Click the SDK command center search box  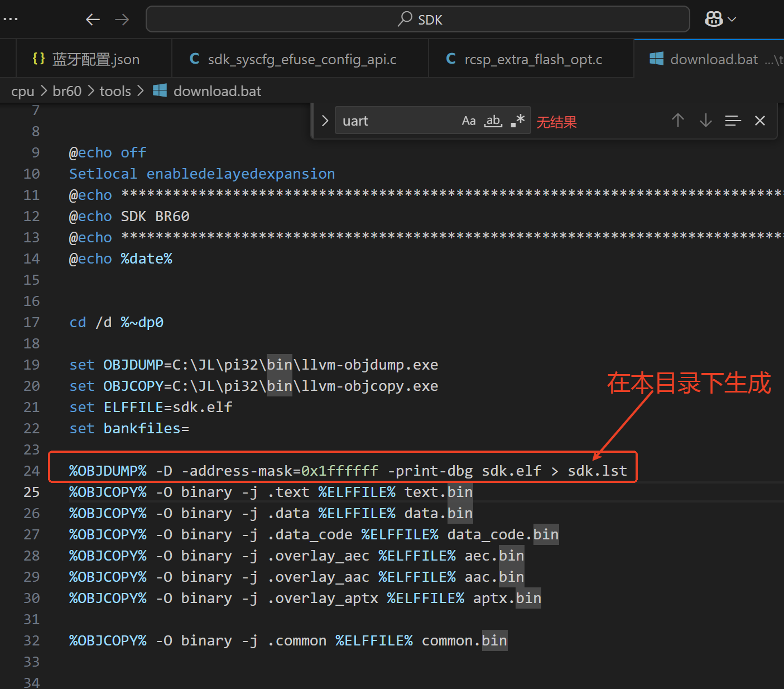[x=418, y=20]
